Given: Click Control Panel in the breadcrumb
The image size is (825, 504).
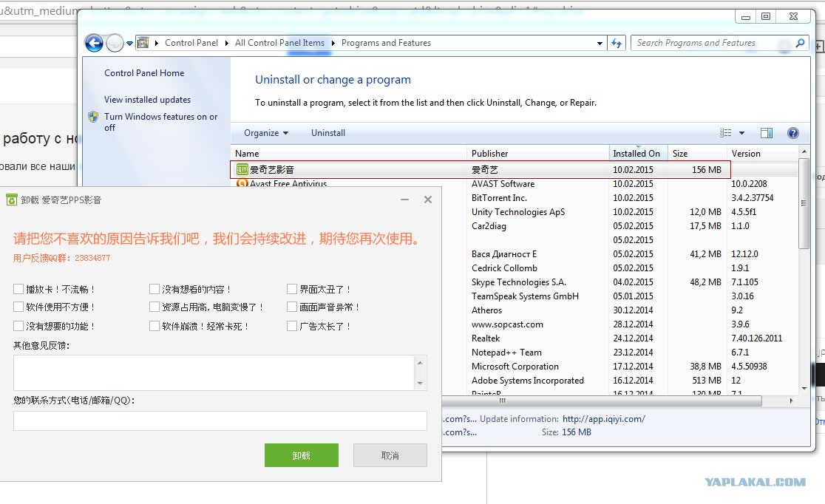Looking at the screenshot, I should tap(191, 43).
